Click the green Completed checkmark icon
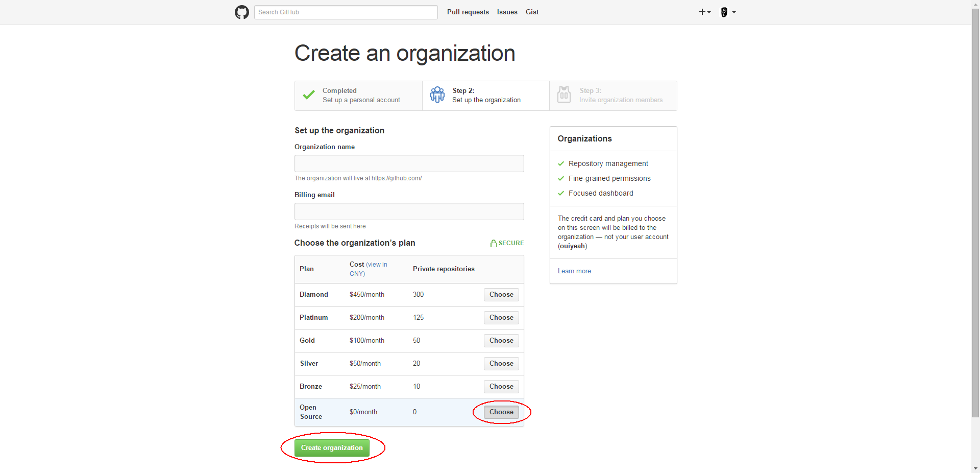980x473 pixels. (309, 95)
